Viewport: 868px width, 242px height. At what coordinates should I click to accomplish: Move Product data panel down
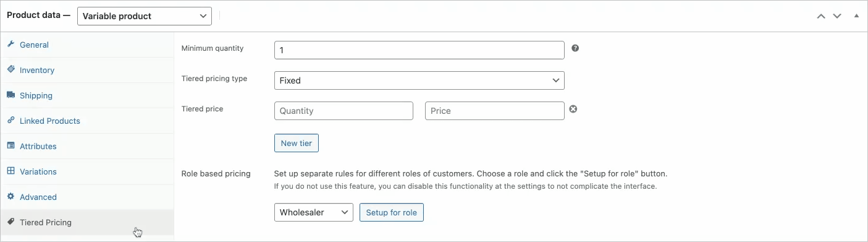point(837,16)
